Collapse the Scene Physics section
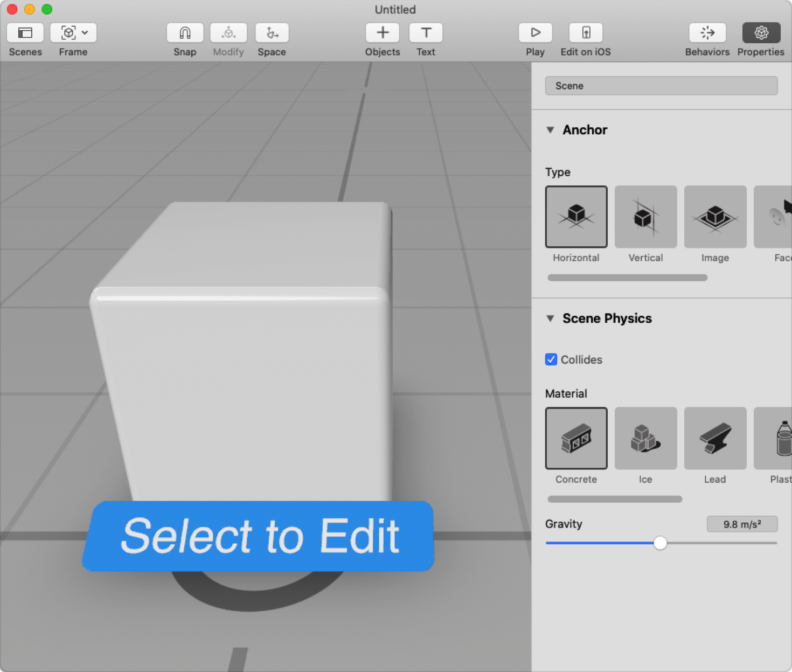The width and height of the screenshot is (792, 672). point(550,318)
